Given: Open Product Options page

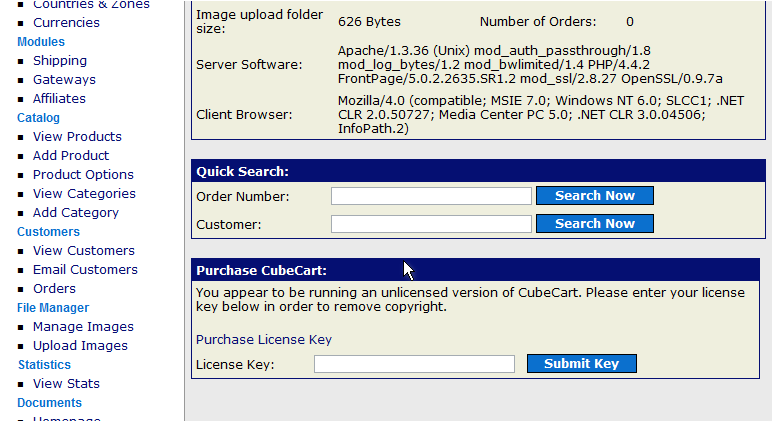Looking at the screenshot, I should (83, 175).
